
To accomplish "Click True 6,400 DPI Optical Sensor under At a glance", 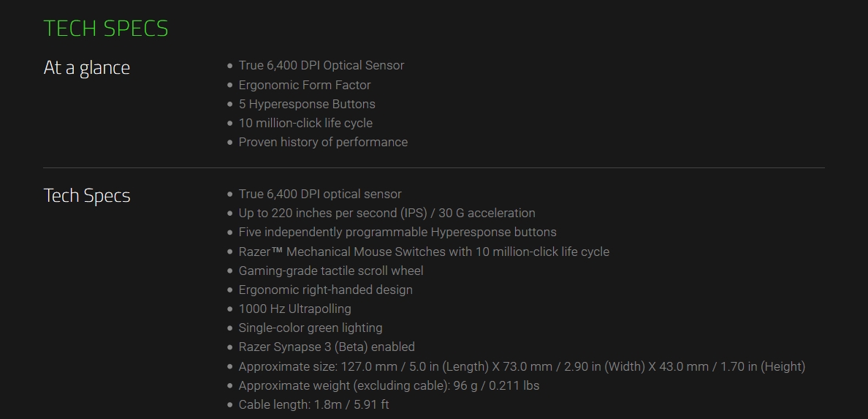I will pyautogui.click(x=321, y=65).
